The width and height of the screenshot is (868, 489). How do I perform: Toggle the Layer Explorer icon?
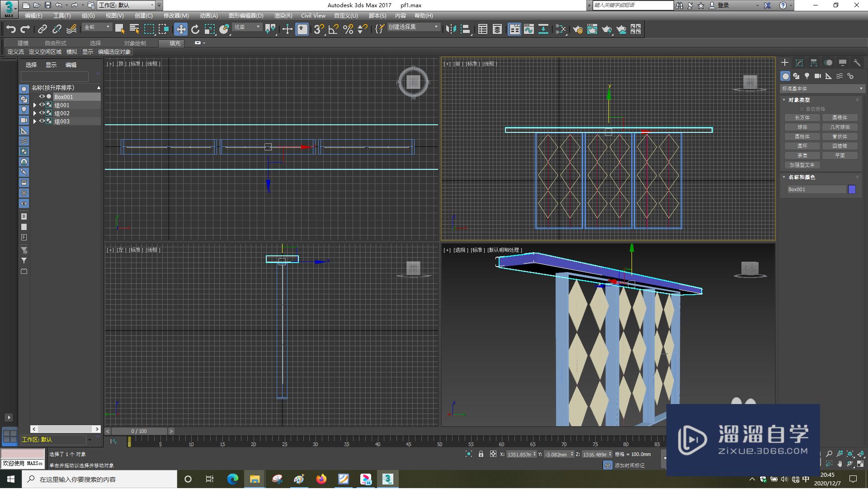497,29
